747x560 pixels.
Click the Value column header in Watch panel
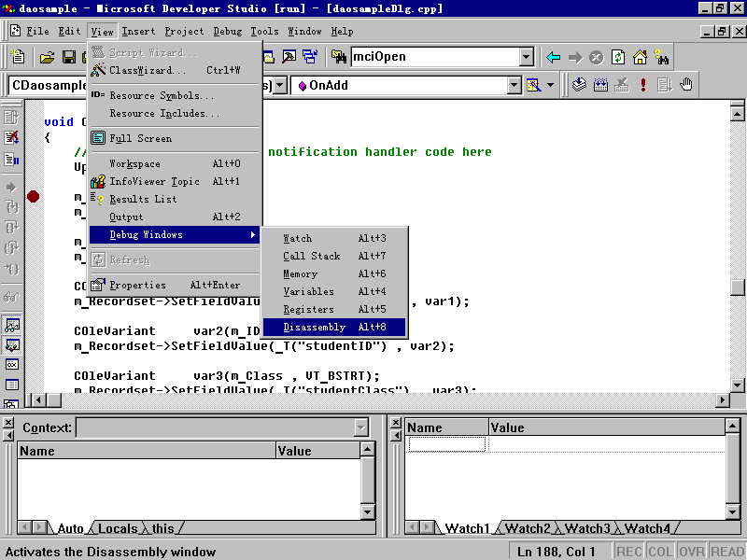point(606,427)
